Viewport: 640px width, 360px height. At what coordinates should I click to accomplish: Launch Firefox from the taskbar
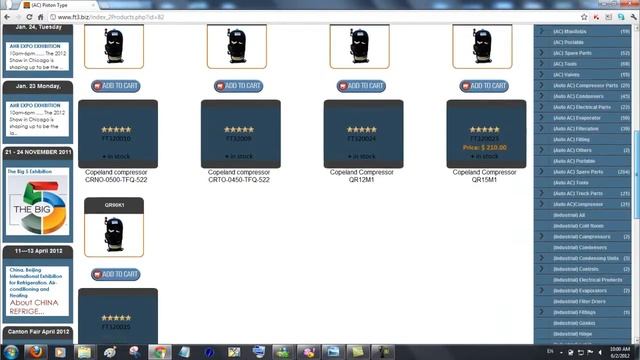point(36,352)
